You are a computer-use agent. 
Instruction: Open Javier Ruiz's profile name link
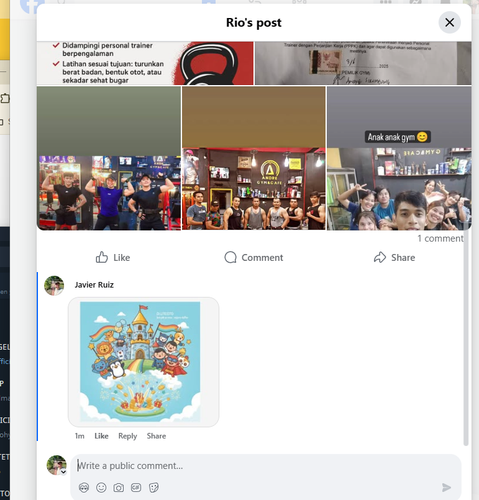coord(94,285)
